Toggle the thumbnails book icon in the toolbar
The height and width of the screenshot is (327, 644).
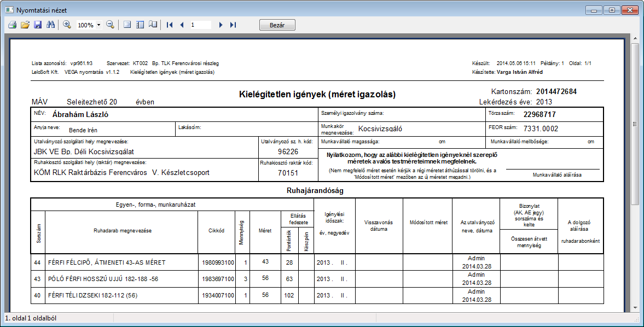pos(153,25)
